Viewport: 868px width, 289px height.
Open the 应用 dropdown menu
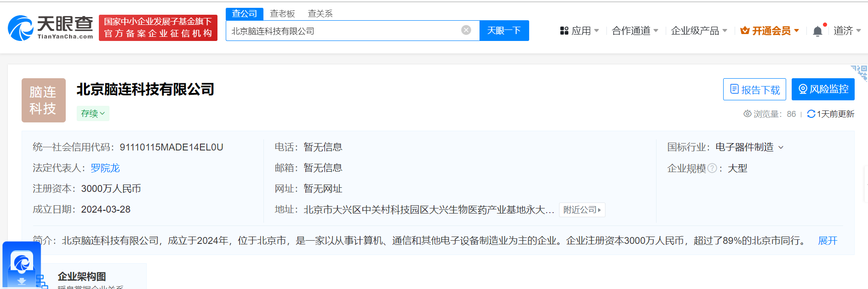pos(580,31)
